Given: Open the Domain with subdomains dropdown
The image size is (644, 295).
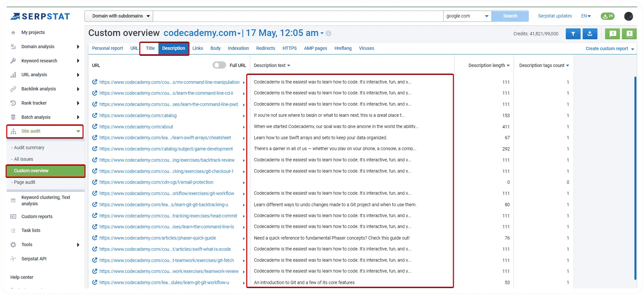Looking at the screenshot, I should pos(119,16).
